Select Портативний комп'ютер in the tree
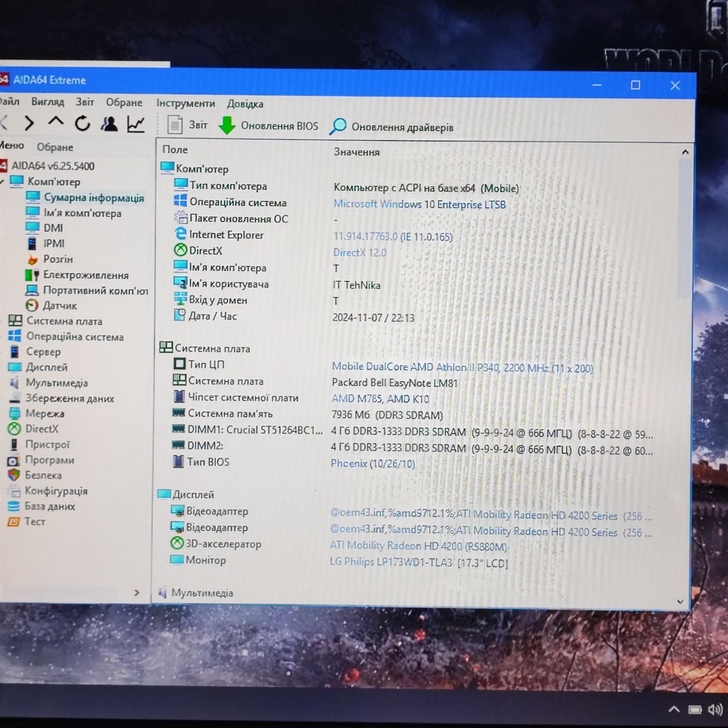This screenshot has width=728, height=728. click(96, 290)
